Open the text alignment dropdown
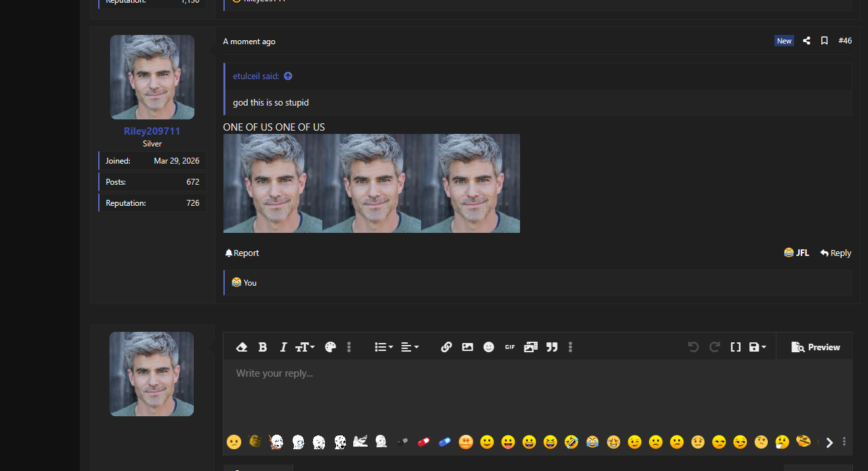 coord(409,347)
